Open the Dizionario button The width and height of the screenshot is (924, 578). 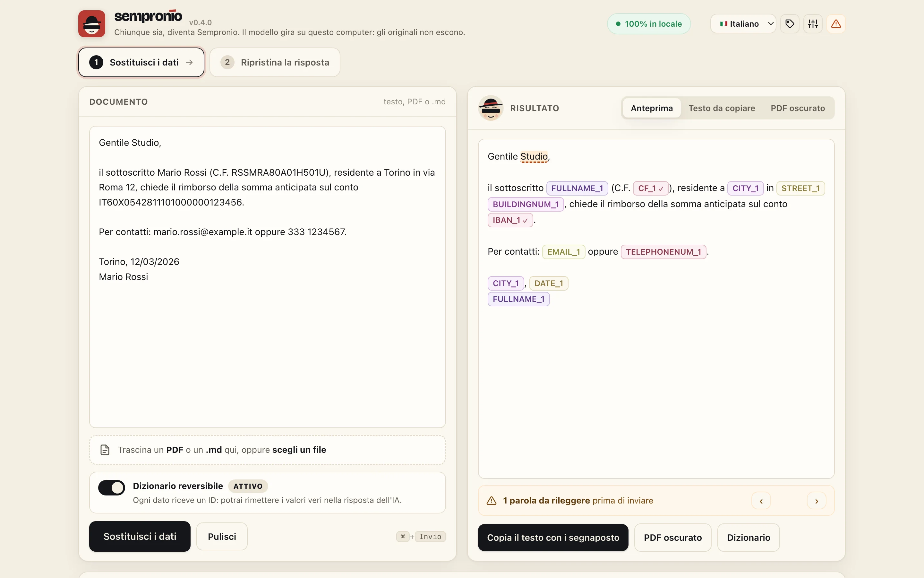[x=749, y=538]
